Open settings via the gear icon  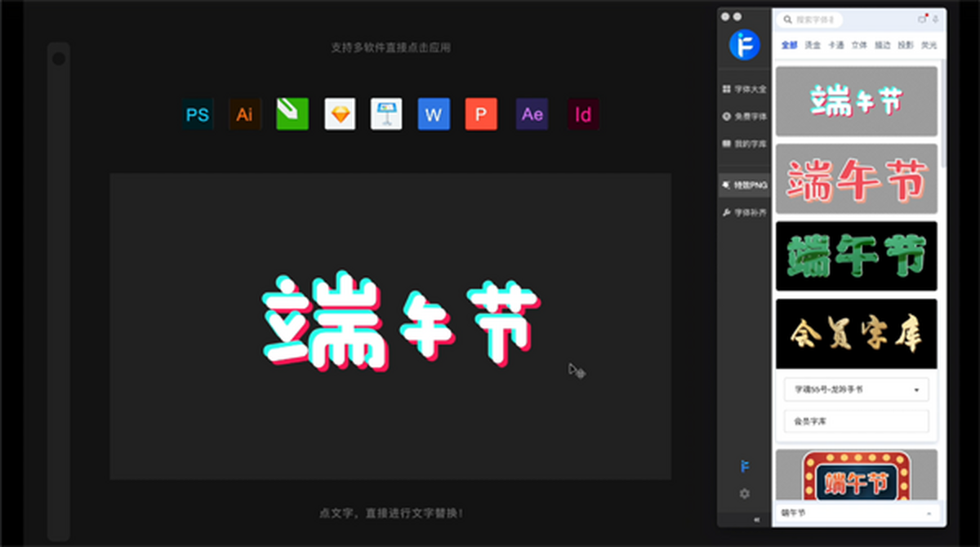tap(744, 494)
